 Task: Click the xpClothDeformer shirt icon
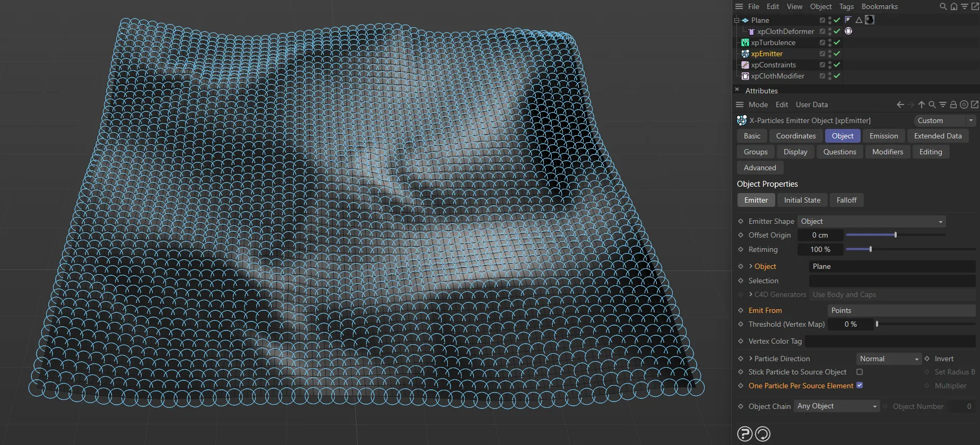[751, 31]
